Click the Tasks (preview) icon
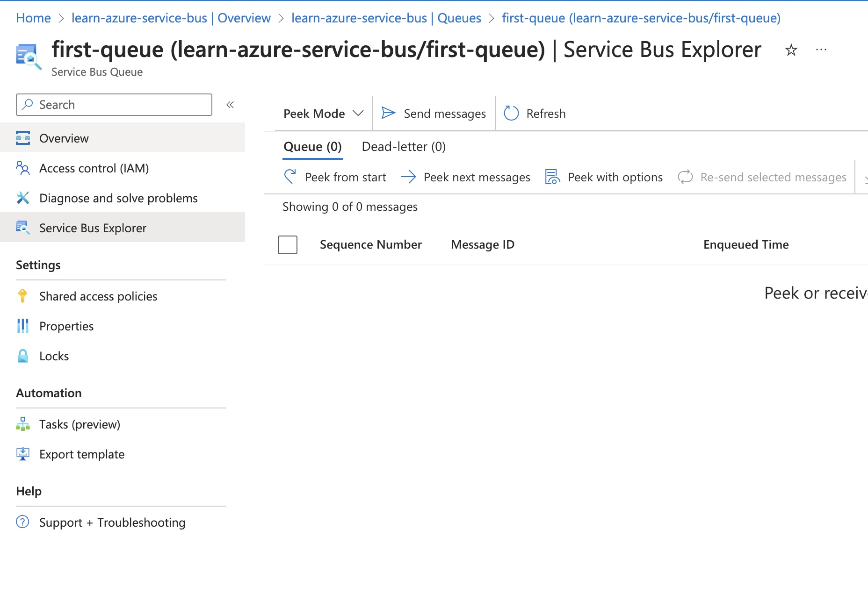The width and height of the screenshot is (868, 601). pyautogui.click(x=23, y=424)
